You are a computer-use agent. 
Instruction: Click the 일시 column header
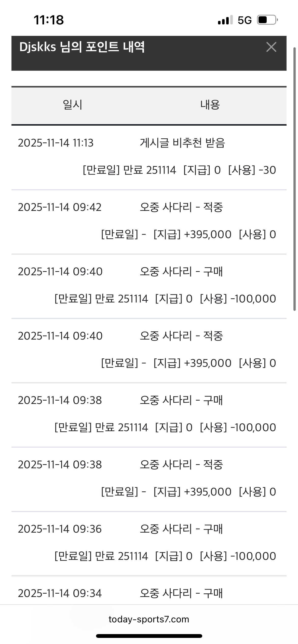tap(73, 105)
